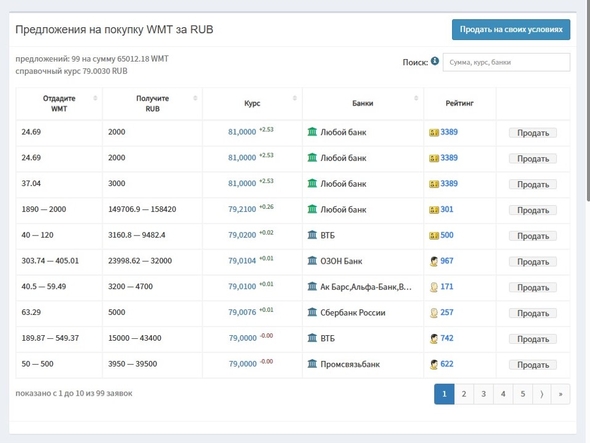Click bank icon next to Промсвязьбанк
This screenshot has height=443, width=590.
tap(312, 364)
